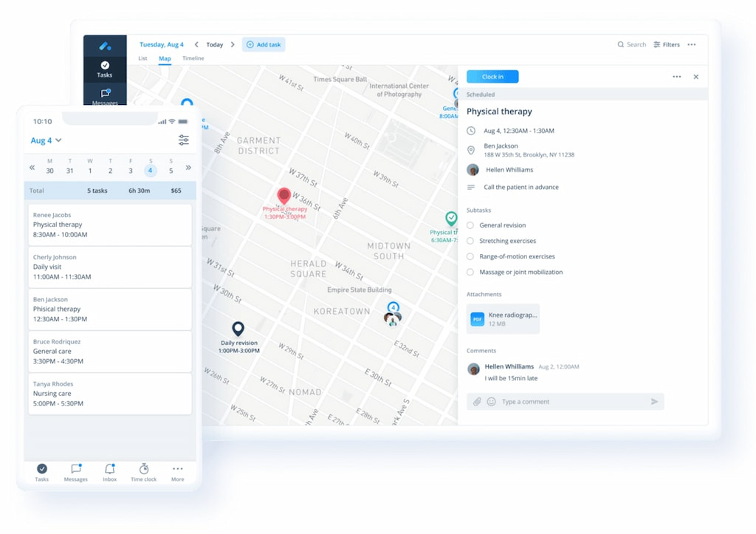Switch to the List view

(x=142, y=58)
